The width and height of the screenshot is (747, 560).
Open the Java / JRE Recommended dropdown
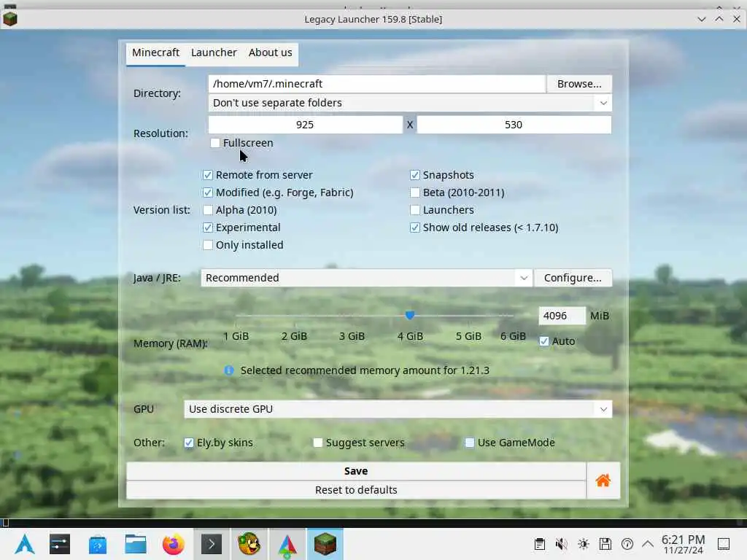[366, 278]
